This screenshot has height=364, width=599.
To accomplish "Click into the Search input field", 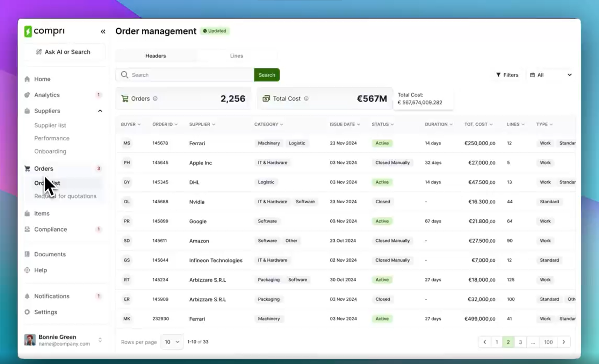I will (x=185, y=75).
